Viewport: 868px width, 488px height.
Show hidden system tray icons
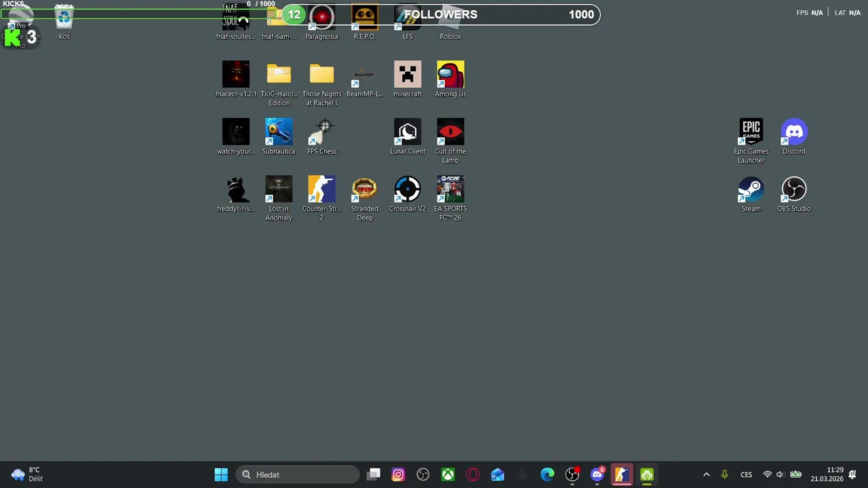pos(706,474)
